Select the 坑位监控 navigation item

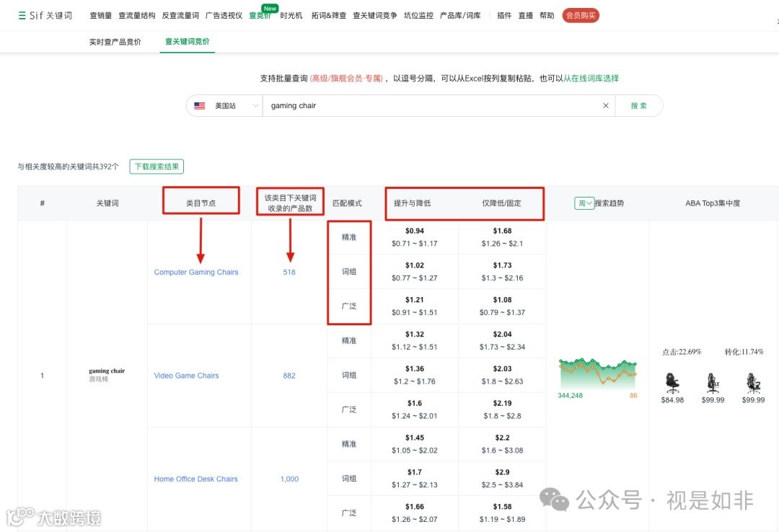point(421,15)
